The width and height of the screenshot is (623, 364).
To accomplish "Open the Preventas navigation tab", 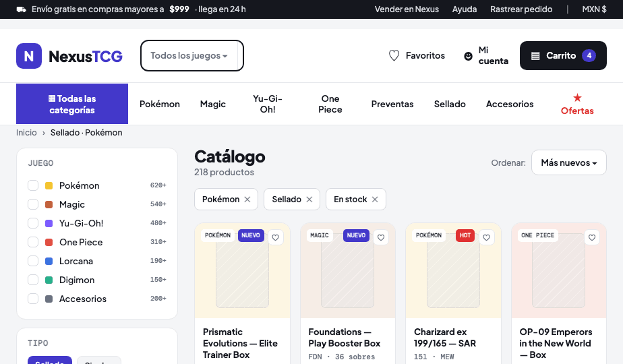I will (392, 104).
